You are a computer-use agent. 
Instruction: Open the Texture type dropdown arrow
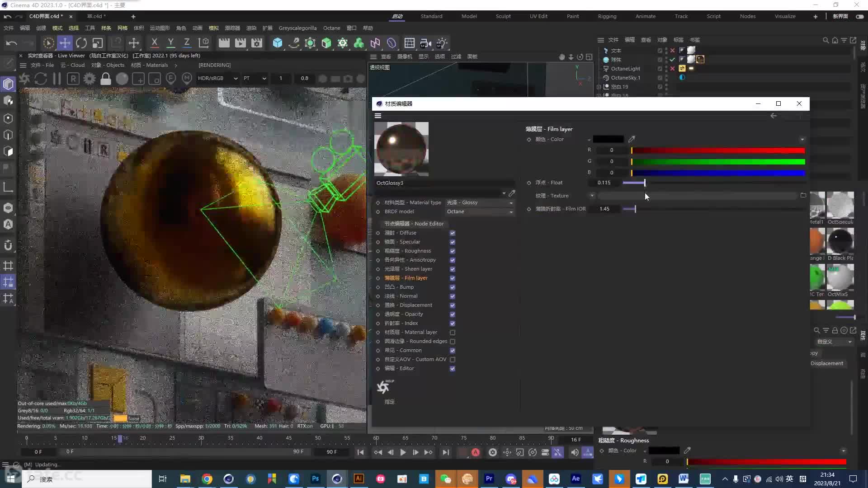tap(592, 196)
